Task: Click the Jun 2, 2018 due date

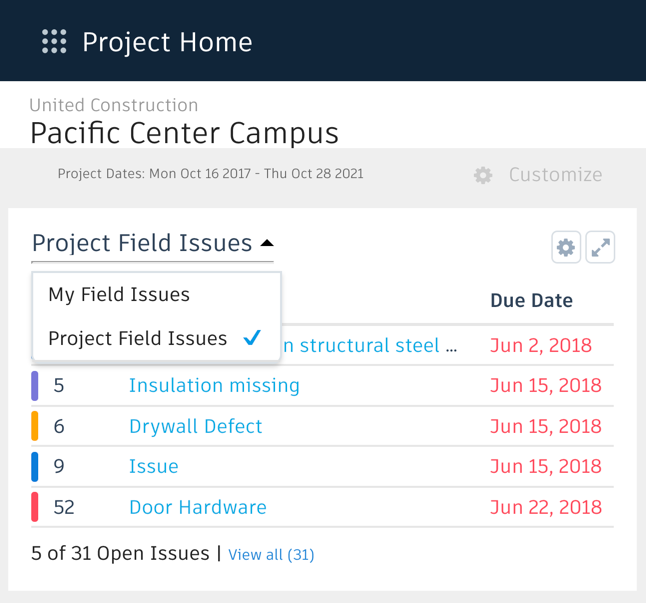Action: tap(541, 345)
